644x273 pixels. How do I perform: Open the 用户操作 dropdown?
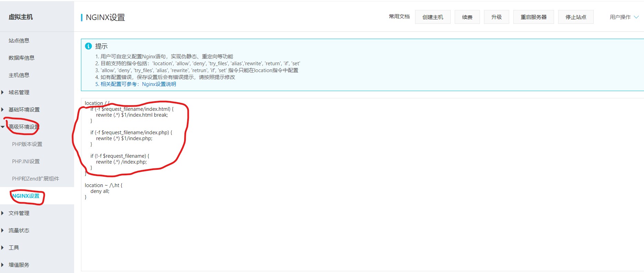pyautogui.click(x=624, y=17)
